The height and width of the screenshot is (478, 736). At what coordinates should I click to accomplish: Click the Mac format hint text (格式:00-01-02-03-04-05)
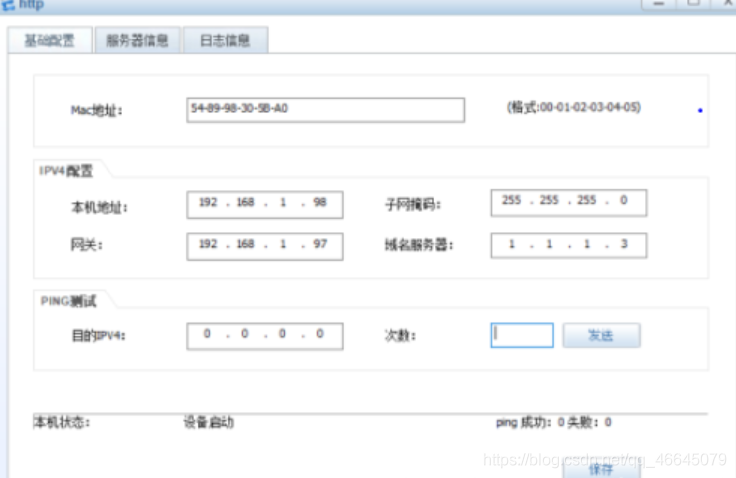[x=574, y=108]
